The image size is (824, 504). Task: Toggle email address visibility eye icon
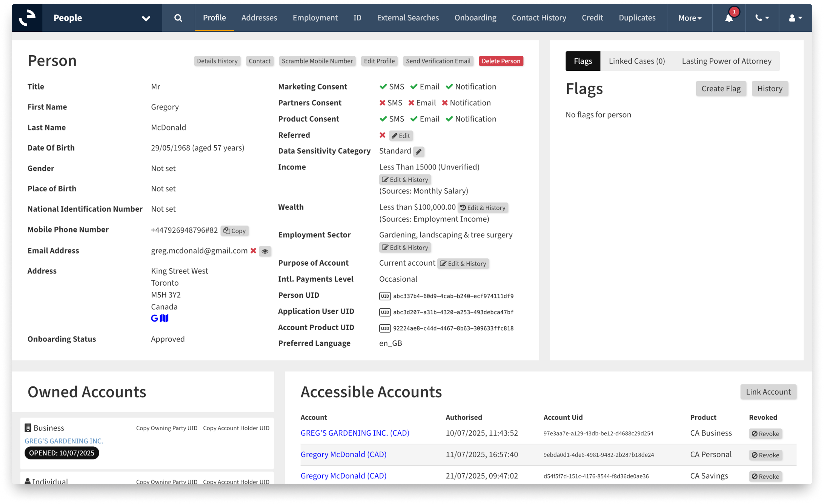pos(265,251)
